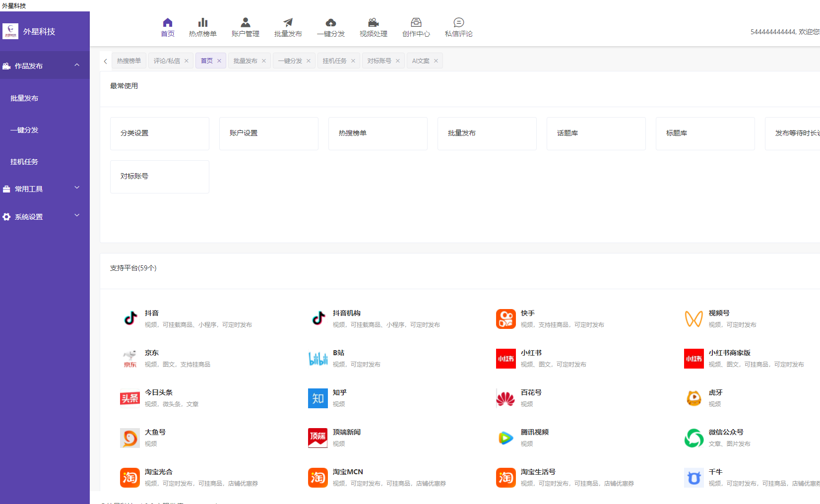Screen dimensions: 820x504
Task: Open the 私信评论 chat bubble icon
Action: click(458, 23)
